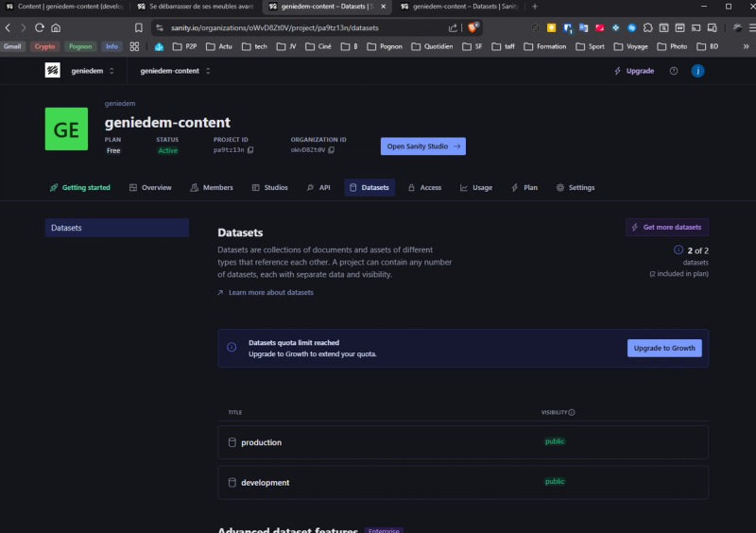Click Upgrade to Growth button

click(x=664, y=349)
